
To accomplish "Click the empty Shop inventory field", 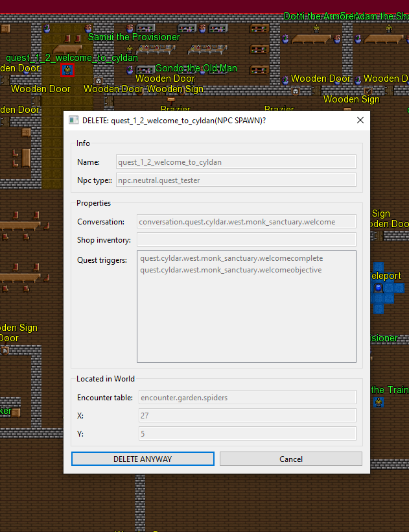I will (x=246, y=239).
